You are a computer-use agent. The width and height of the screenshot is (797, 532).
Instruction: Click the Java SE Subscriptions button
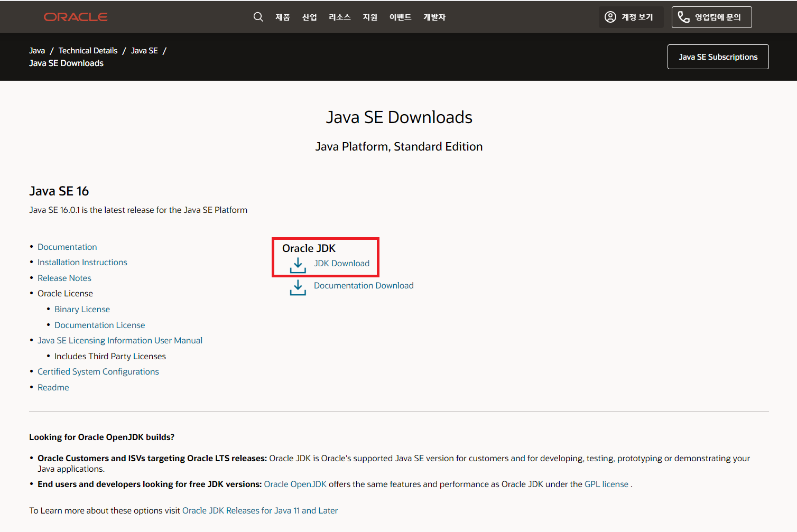[x=718, y=57]
